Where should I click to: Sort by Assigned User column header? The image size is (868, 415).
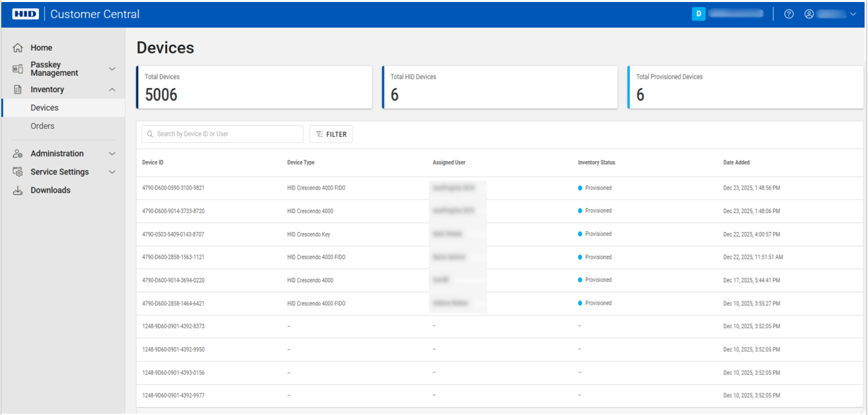coord(449,162)
